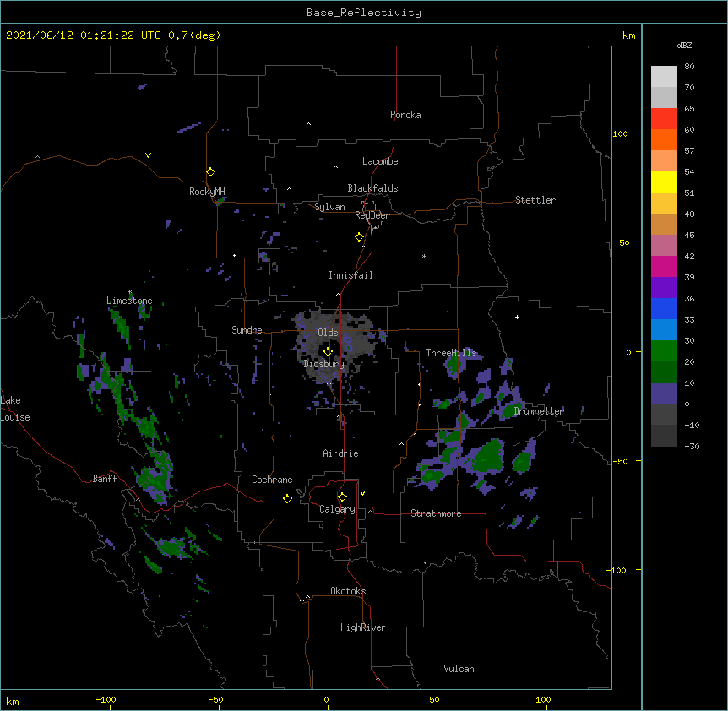Screen dimensions: 728x711
Task: Click the Calgary label
Action: 337,509
